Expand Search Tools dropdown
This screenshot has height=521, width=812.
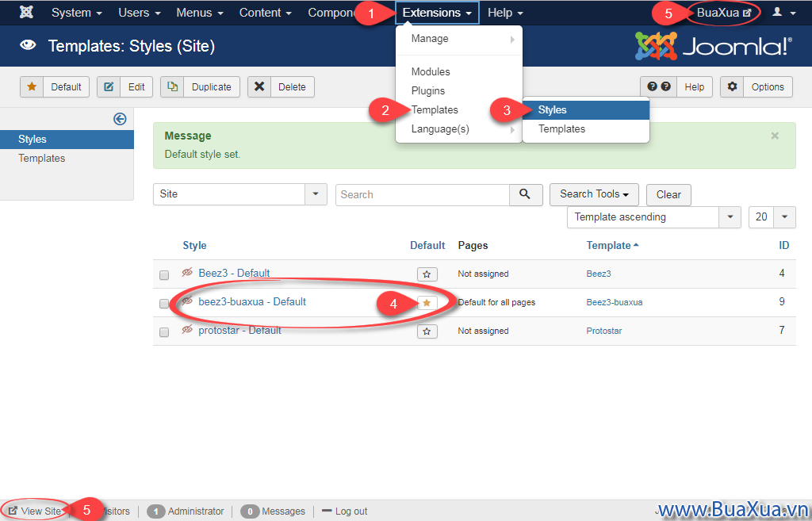tap(594, 194)
